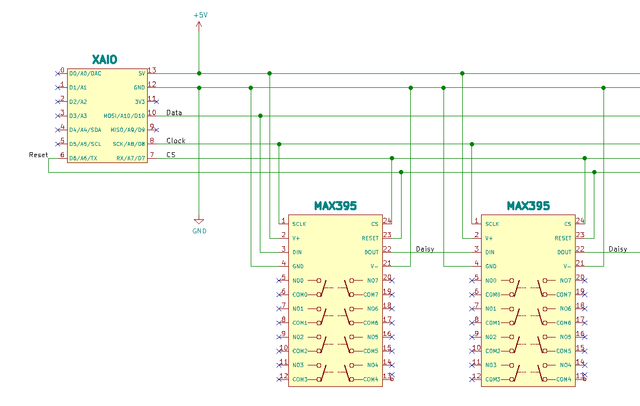Viewport: 640px width, 406px height.
Task: Select XAIO pin MISO/A9/D9
Action: point(128,130)
